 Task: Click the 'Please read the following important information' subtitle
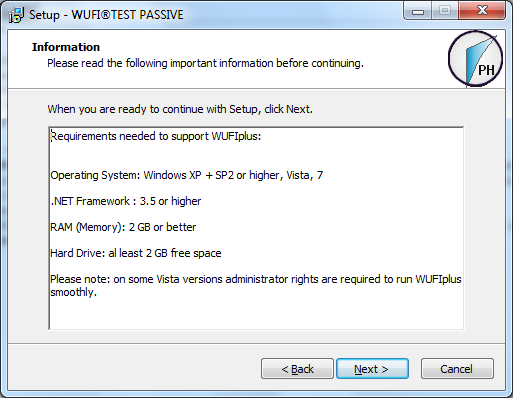coord(205,63)
